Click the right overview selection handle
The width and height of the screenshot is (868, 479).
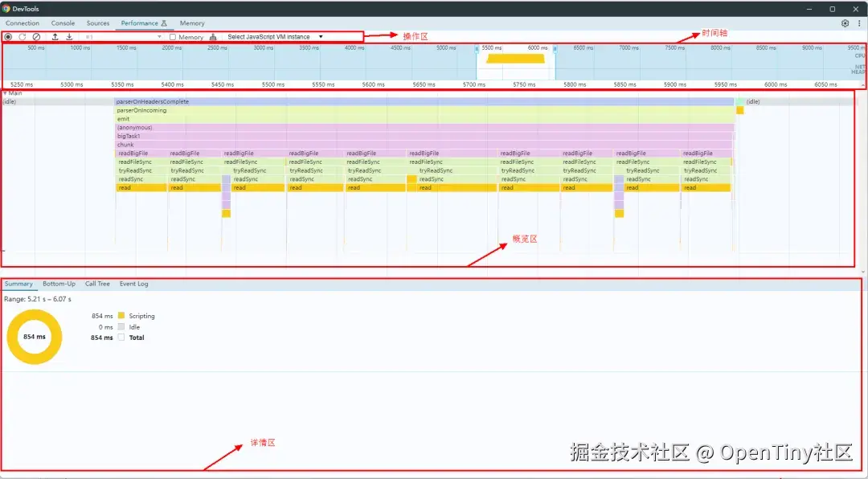tap(555, 49)
